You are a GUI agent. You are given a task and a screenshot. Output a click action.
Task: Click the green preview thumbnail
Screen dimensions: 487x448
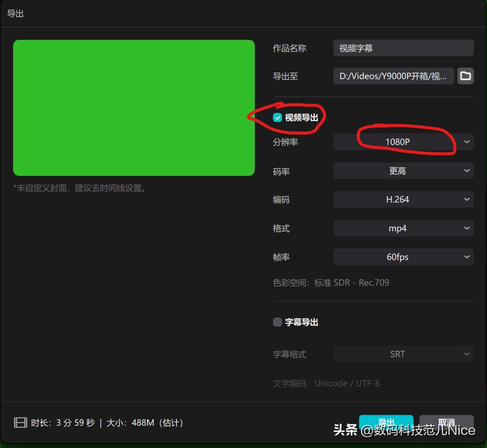[133, 107]
